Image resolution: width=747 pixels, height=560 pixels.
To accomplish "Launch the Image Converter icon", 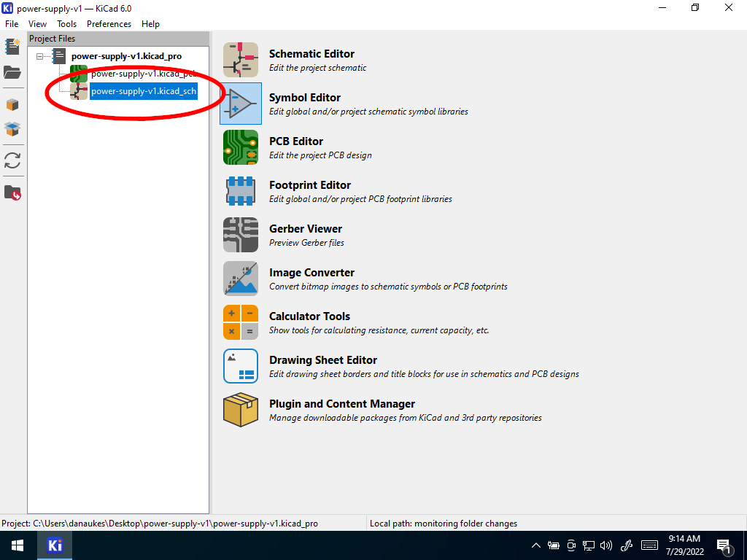I will 241,279.
